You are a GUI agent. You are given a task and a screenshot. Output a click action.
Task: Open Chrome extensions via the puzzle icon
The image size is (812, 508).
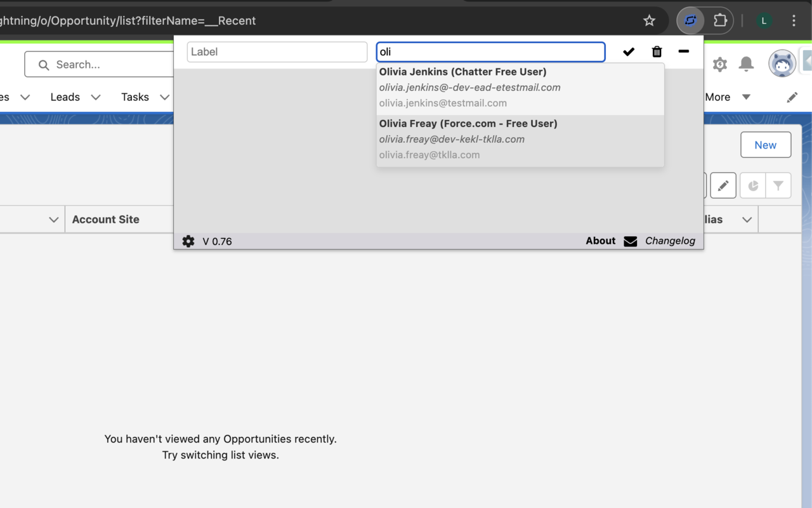click(x=721, y=20)
